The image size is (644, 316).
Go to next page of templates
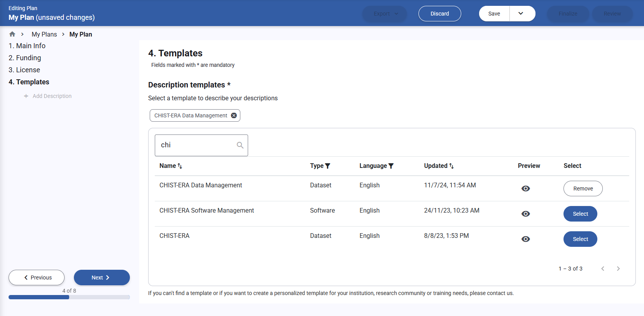tap(618, 269)
